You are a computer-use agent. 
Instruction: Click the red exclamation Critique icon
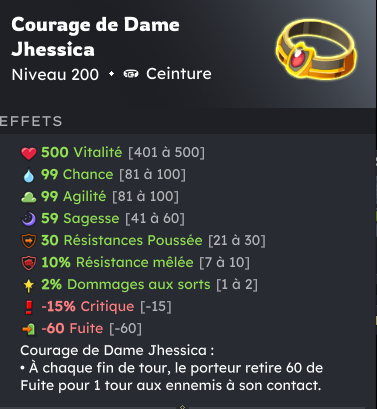[x=29, y=307]
